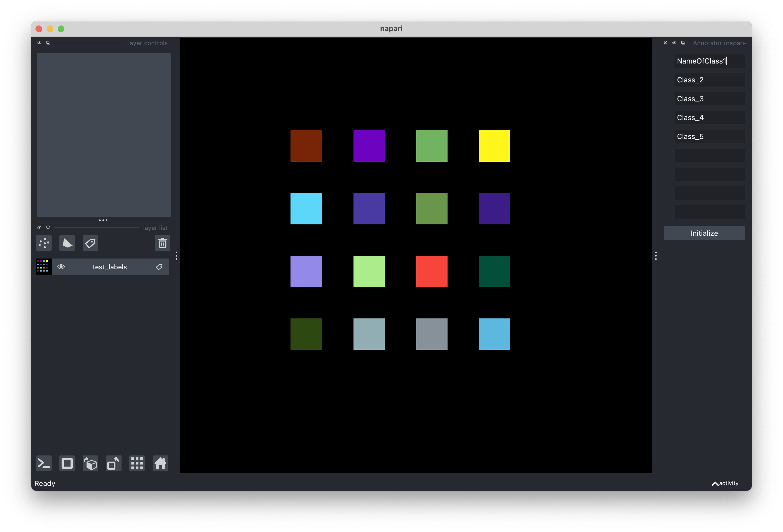Create a new points layer
The height and width of the screenshot is (532, 783).
click(44, 243)
